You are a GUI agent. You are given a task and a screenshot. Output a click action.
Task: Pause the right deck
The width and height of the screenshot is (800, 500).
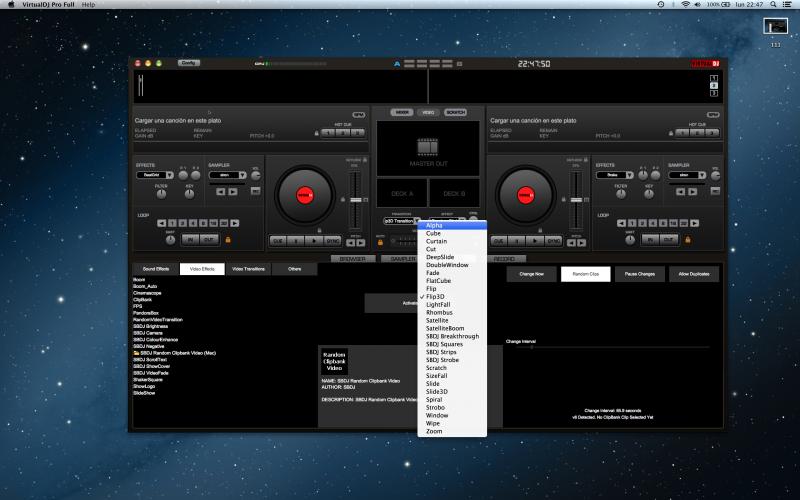tap(517, 241)
